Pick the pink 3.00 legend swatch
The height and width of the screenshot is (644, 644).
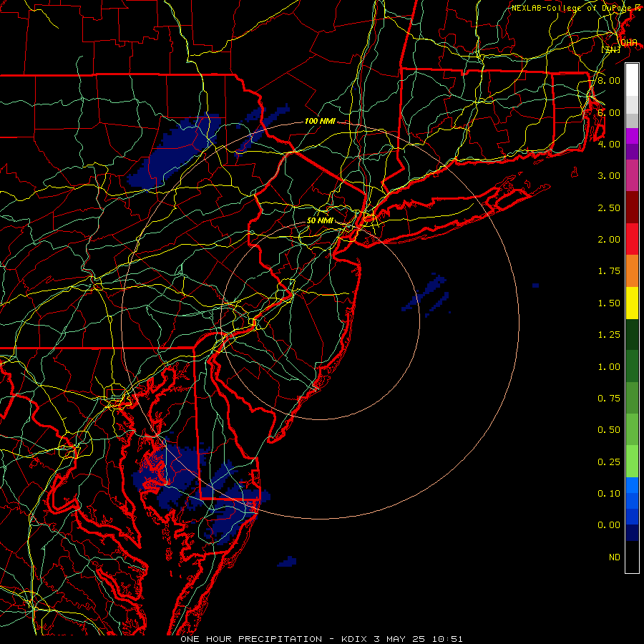(x=632, y=175)
